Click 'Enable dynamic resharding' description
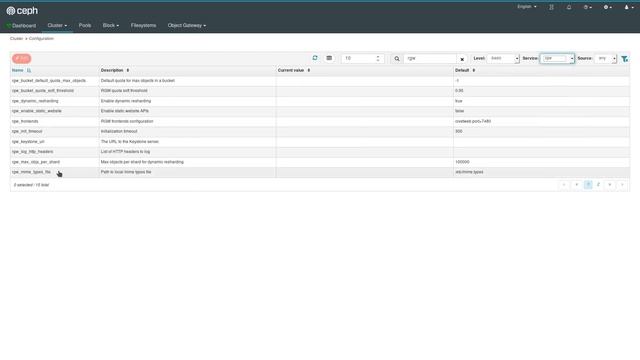640x360 pixels. click(126, 101)
